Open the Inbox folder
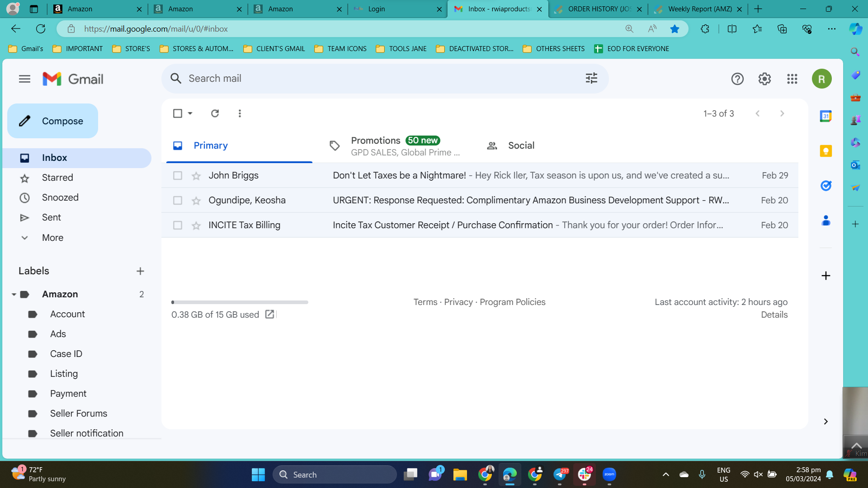 [77, 158]
